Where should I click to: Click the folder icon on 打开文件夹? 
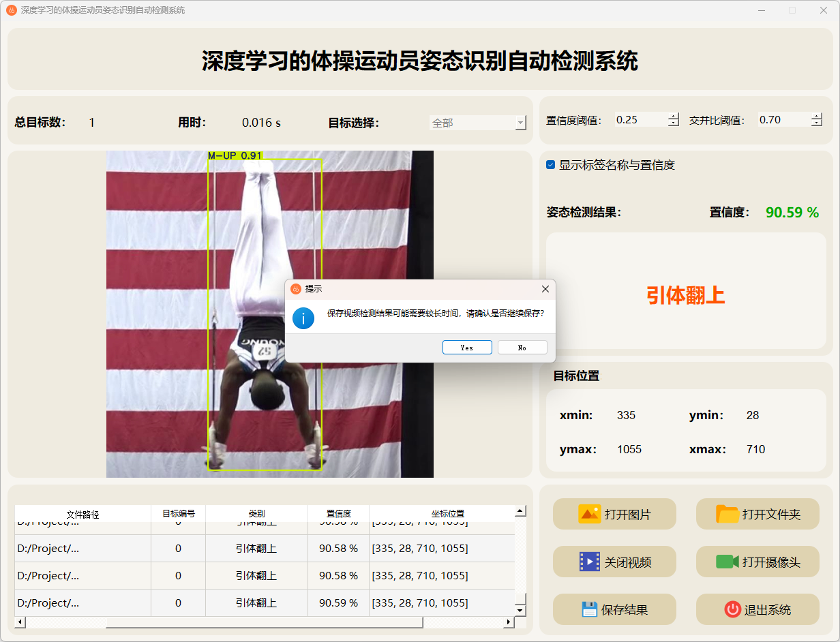coord(727,514)
